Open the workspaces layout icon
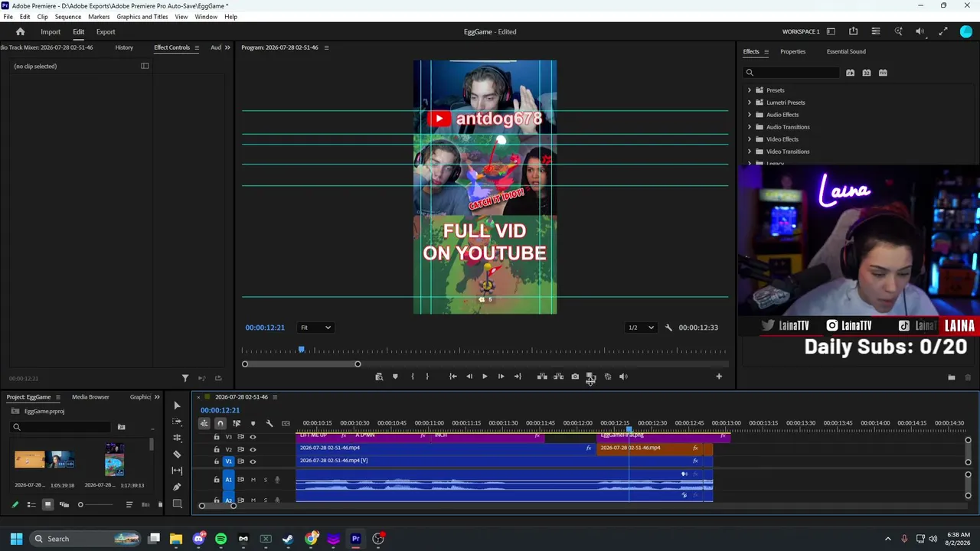Screen dimensions: 980x551 (831, 31)
